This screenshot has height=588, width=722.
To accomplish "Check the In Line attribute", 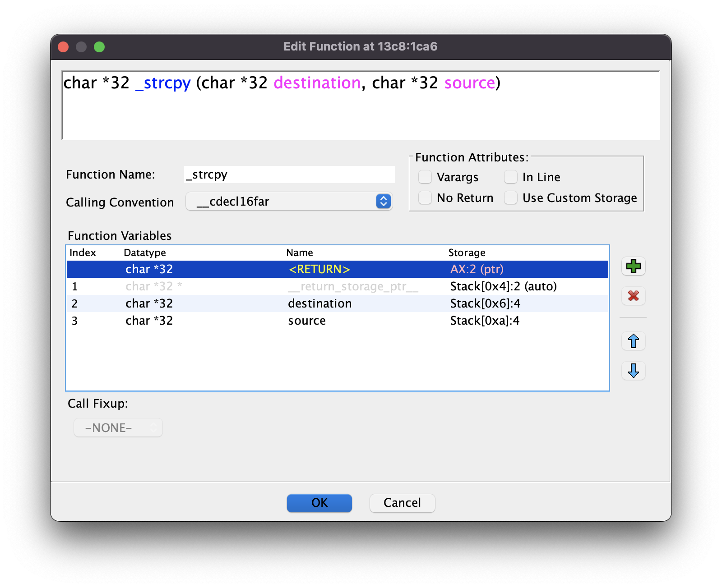I will point(511,177).
